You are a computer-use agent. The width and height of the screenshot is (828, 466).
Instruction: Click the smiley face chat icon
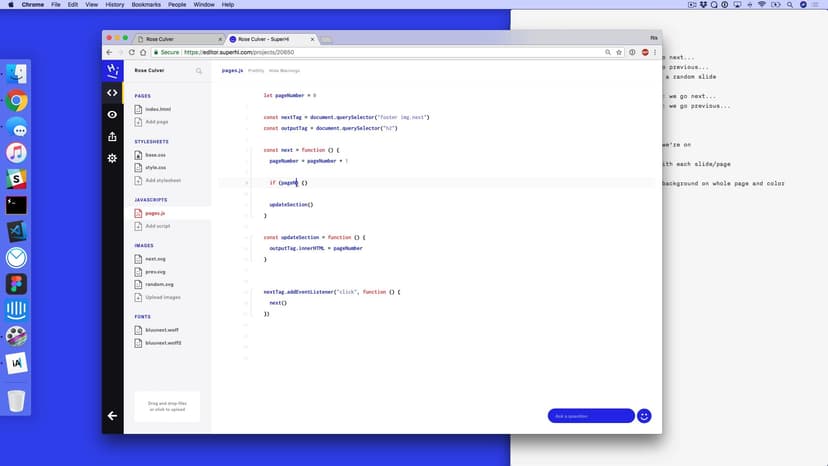click(x=644, y=416)
